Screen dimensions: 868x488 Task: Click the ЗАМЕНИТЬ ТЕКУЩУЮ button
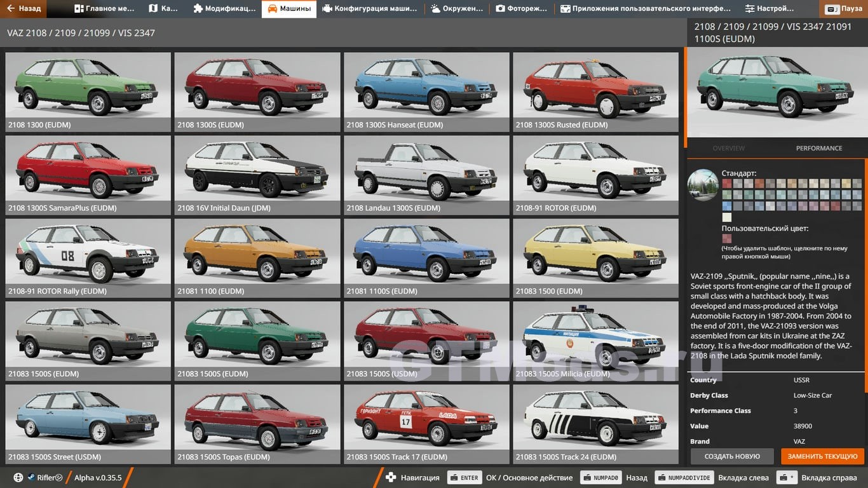click(x=823, y=456)
